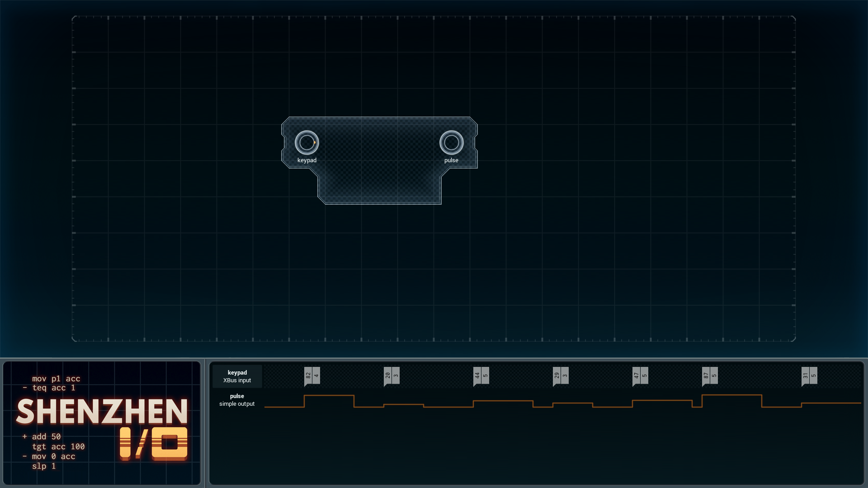Image resolution: width=868 pixels, height=488 pixels.
Task: Click the keypad pin connector on the board
Action: [307, 143]
